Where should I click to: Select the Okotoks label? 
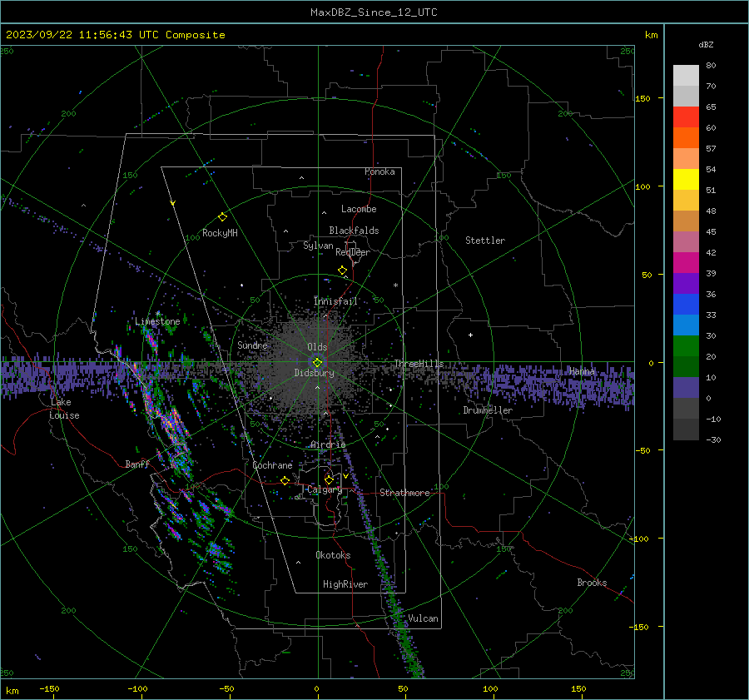[333, 555]
